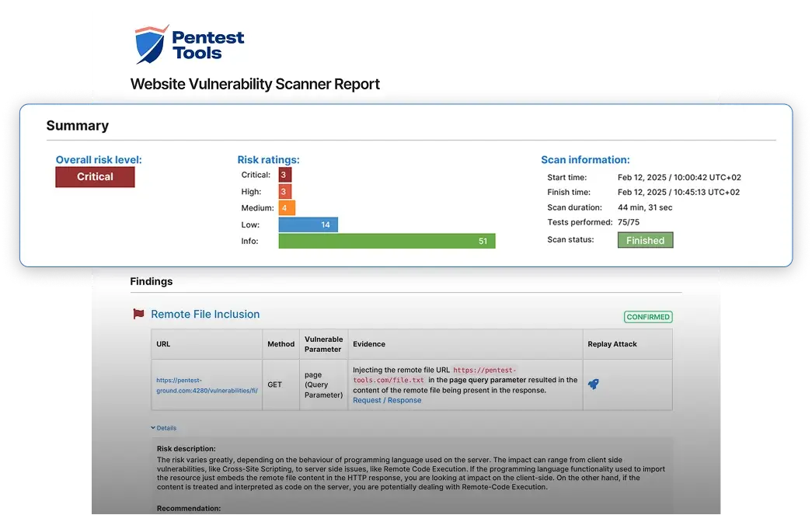This screenshot has height=515, width=812.
Task: Toggle the Summary panel open
Action: (78, 125)
